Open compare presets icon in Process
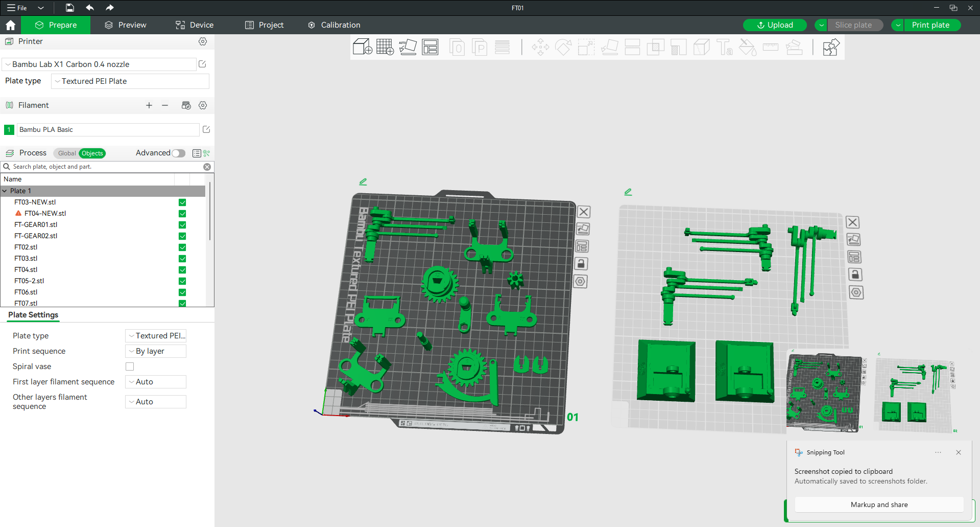This screenshot has height=527, width=980. coord(206,153)
